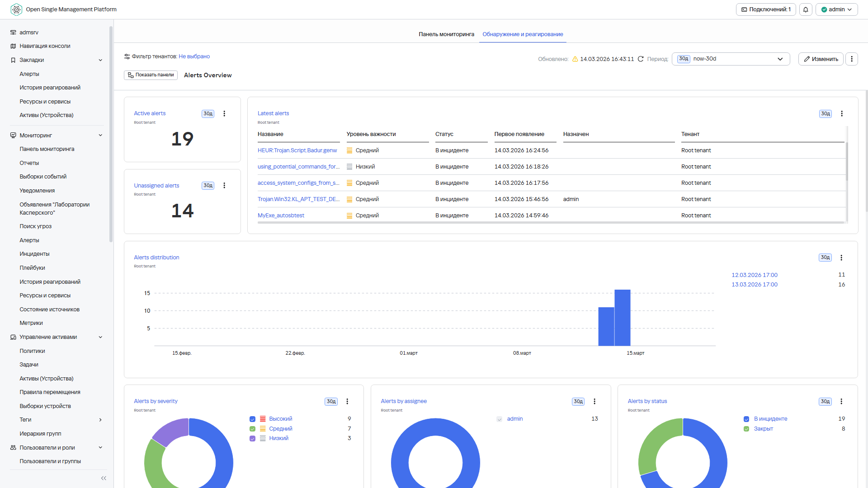Image resolution: width=868 pixels, height=488 pixels.
Task: Toggle the Низкий severity checkbox
Action: (253, 439)
